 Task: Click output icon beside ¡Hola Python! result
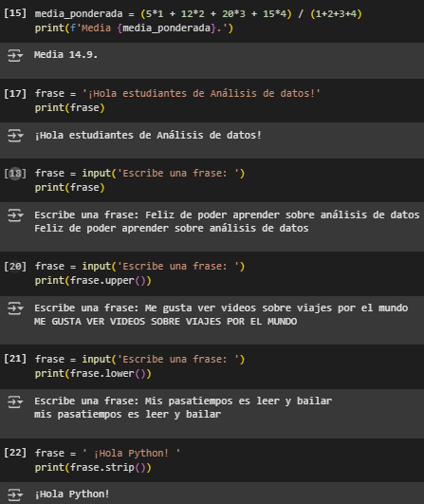(15, 495)
